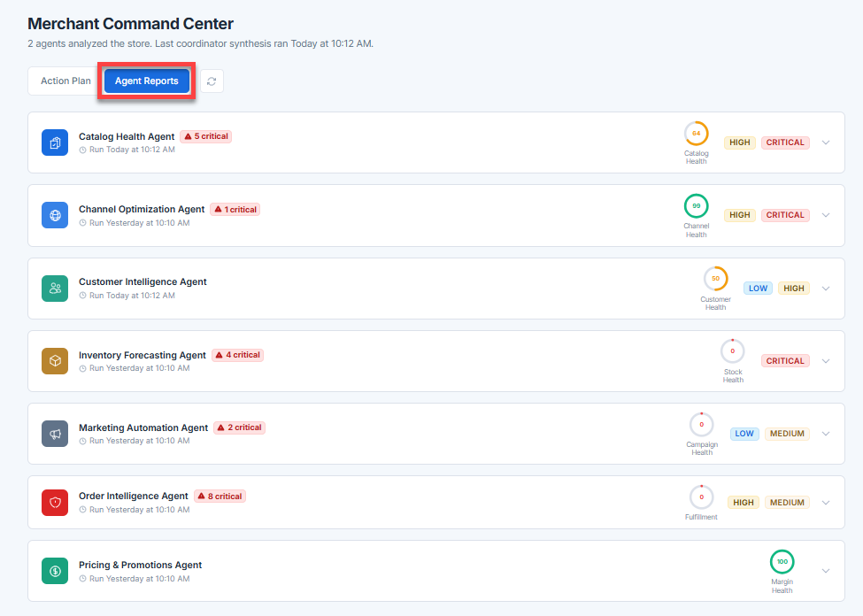Expand the Order Intelligence Agent card

coord(826,503)
